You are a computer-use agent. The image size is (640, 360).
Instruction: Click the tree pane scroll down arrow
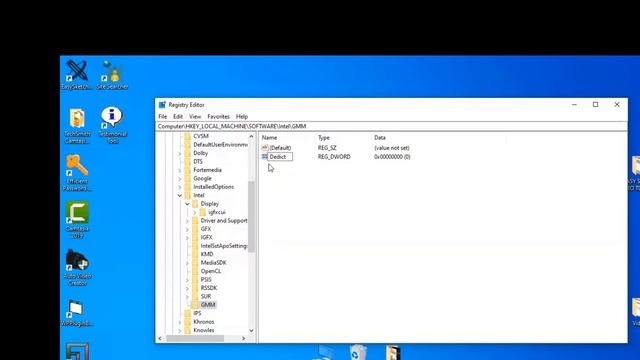[x=251, y=331]
